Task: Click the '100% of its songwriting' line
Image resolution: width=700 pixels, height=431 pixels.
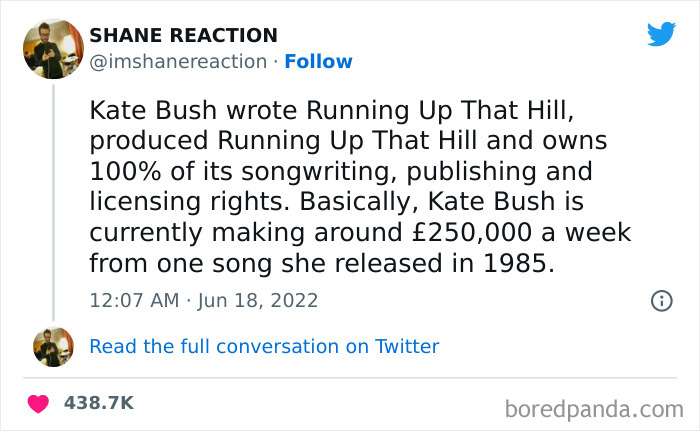Action: 341,171
